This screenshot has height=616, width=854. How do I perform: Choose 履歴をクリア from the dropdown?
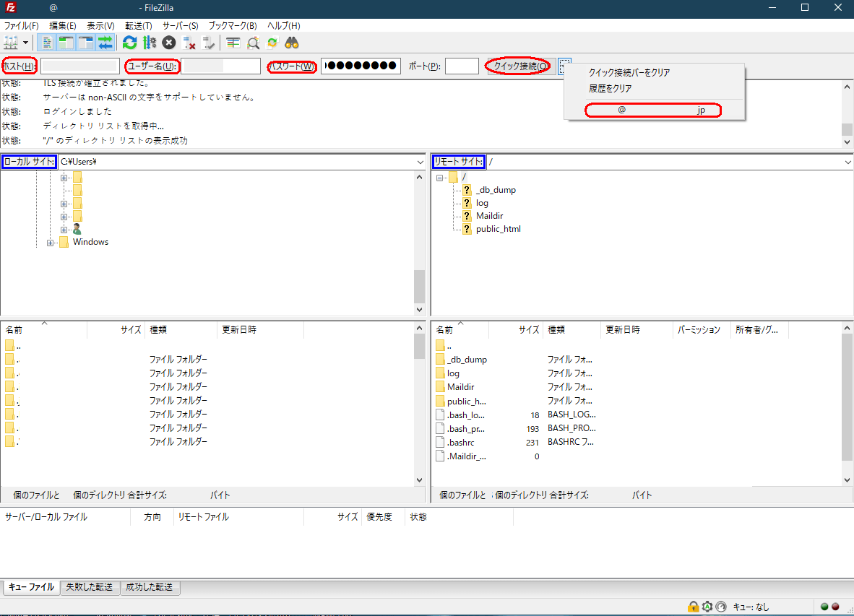[655, 88]
